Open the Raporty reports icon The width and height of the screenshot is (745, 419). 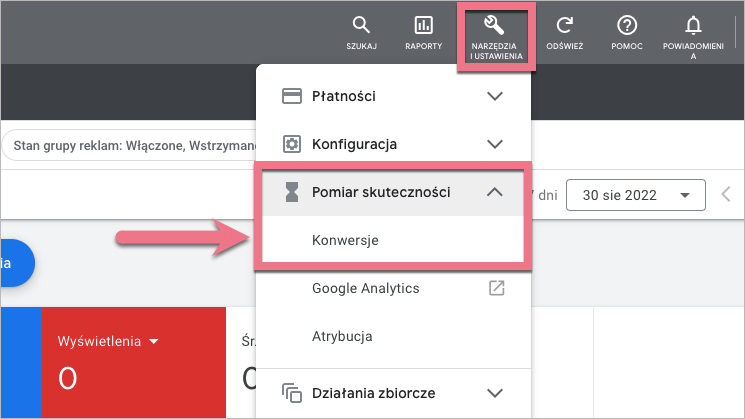pos(424,25)
